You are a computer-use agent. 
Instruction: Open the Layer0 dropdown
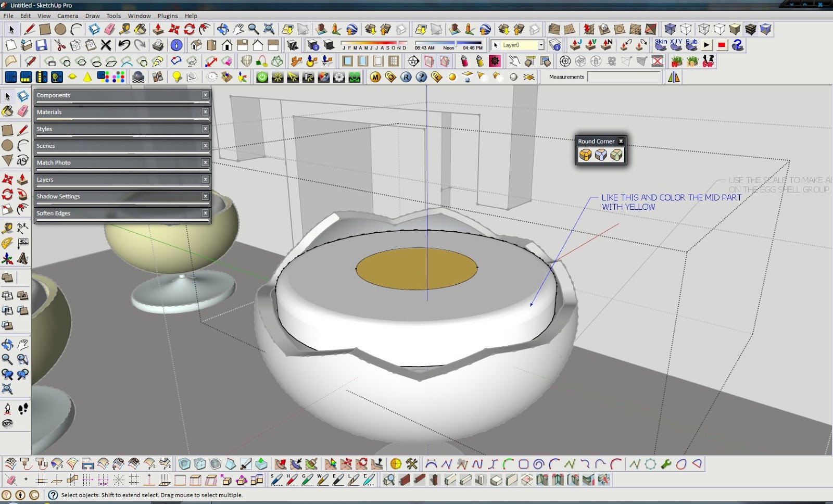[541, 45]
